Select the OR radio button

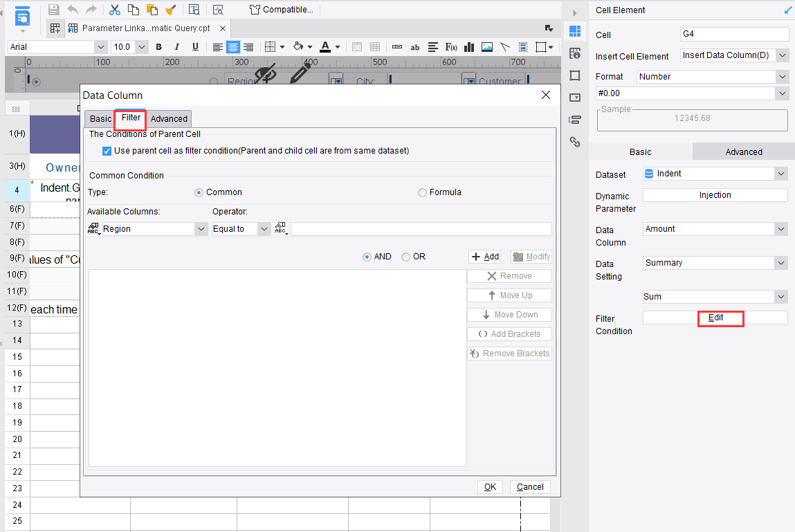[405, 257]
